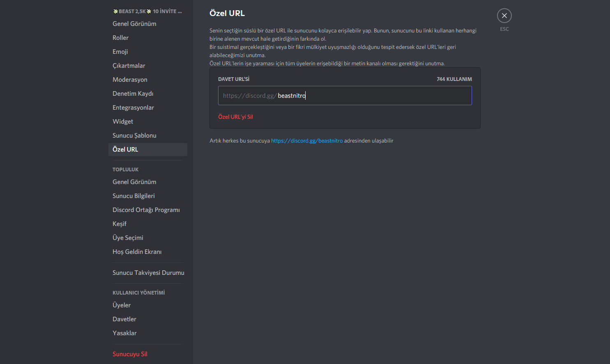Click the Özel URL page heading
This screenshot has width=610, height=364.
coord(227,13)
